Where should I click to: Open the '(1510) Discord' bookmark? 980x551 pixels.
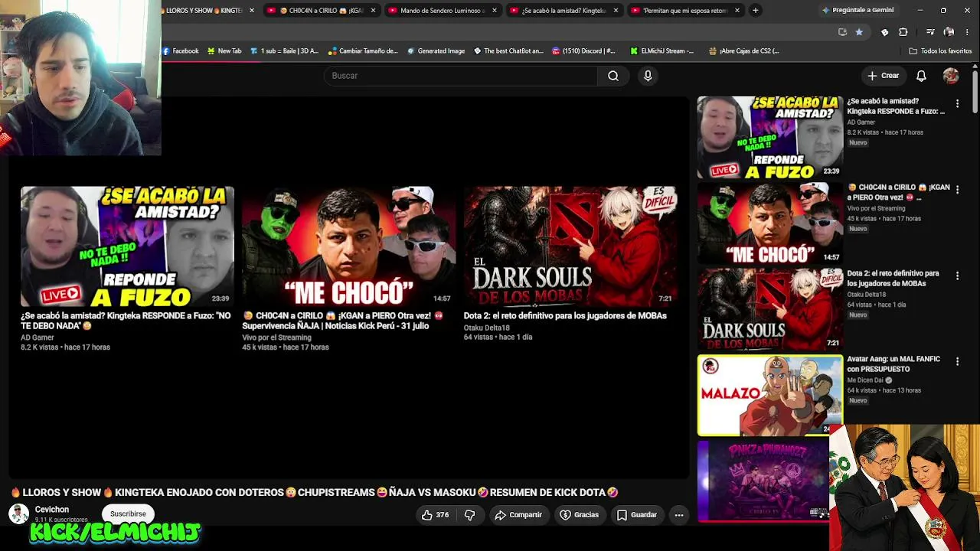pos(583,51)
